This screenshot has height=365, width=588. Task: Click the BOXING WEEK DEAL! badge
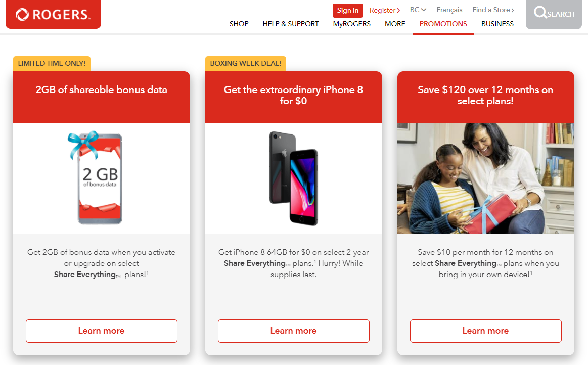point(246,63)
